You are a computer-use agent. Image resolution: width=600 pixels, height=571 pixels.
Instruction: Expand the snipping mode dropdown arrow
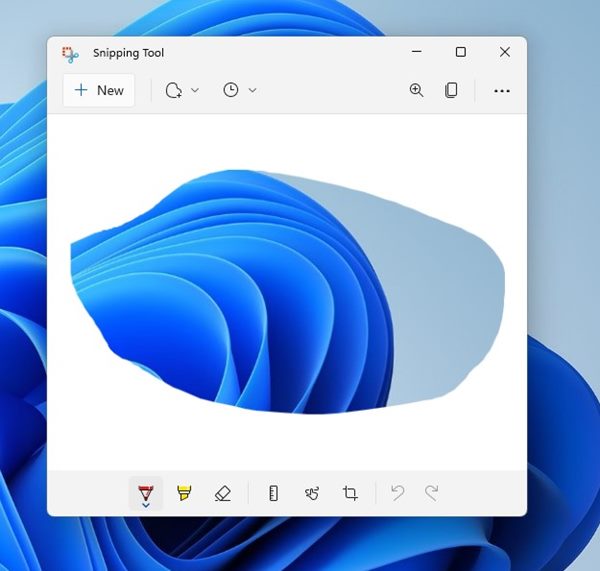(195, 90)
